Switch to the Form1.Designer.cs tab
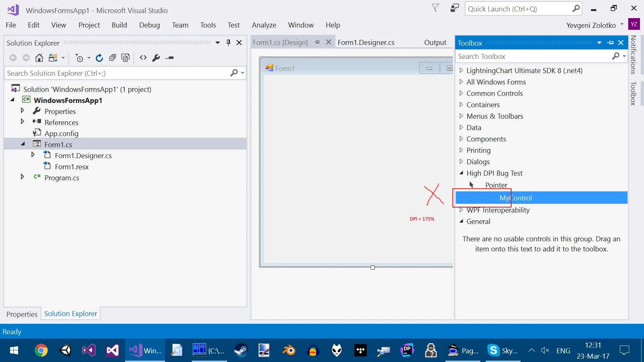This screenshot has height=362, width=644. click(366, 43)
